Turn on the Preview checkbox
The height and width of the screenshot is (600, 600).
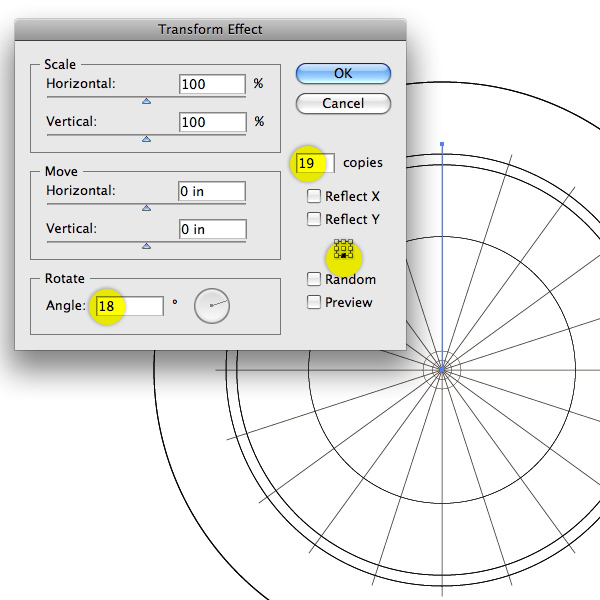pyautogui.click(x=314, y=302)
